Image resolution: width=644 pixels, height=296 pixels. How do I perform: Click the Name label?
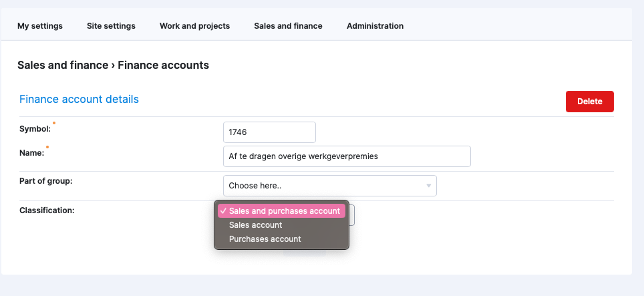pos(31,153)
